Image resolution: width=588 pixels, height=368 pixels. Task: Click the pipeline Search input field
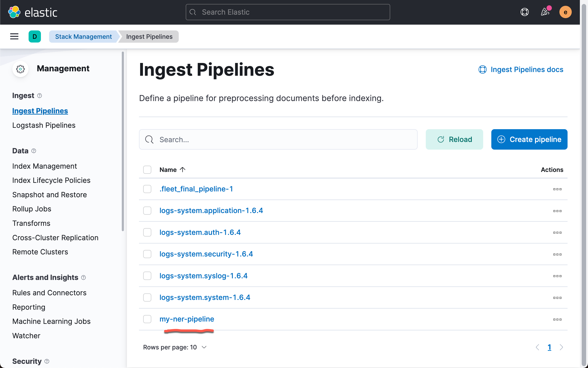point(278,139)
